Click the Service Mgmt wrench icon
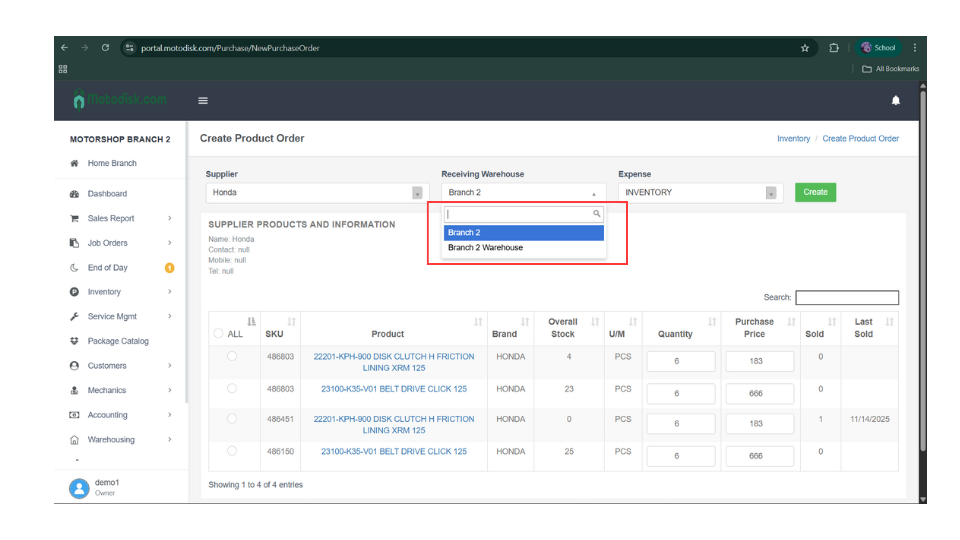The height and width of the screenshot is (540, 960). tap(74, 316)
